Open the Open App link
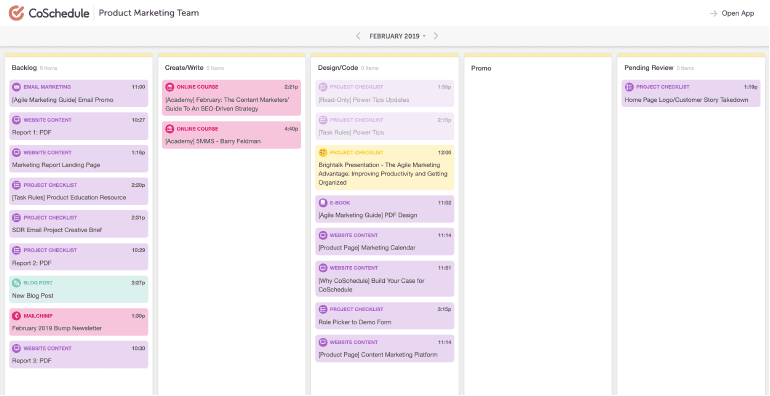Viewport: 770px width, 396px height. point(738,13)
